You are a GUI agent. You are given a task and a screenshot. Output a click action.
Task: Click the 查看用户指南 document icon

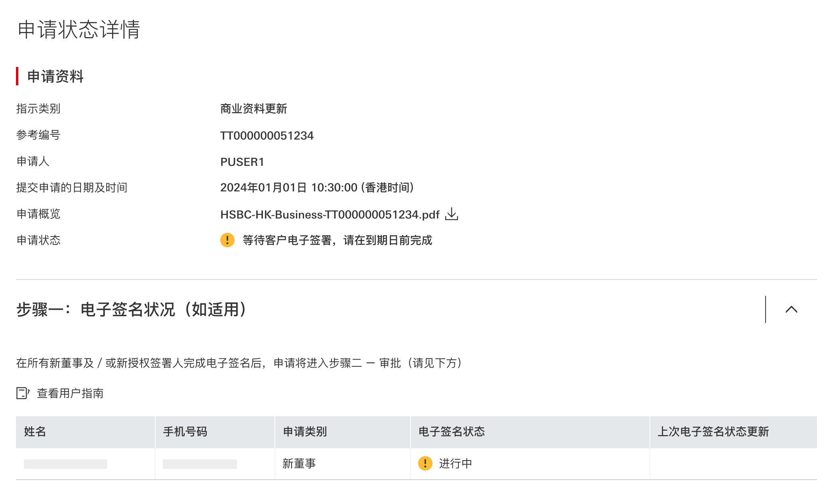pos(23,393)
